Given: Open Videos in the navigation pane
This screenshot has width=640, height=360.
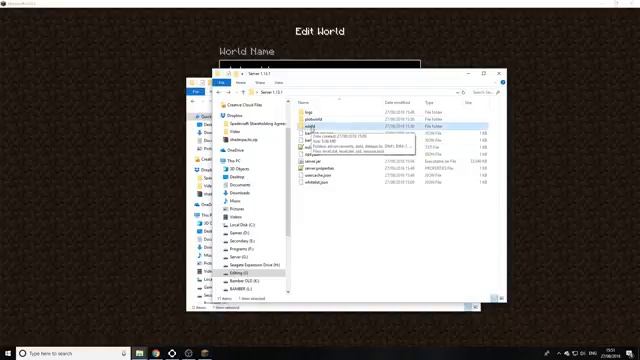Looking at the screenshot, I should (236, 217).
